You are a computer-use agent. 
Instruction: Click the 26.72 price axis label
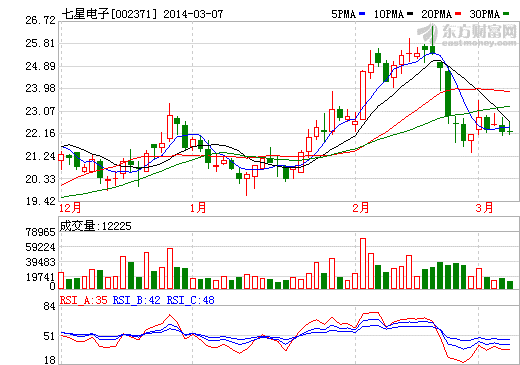[40, 20]
